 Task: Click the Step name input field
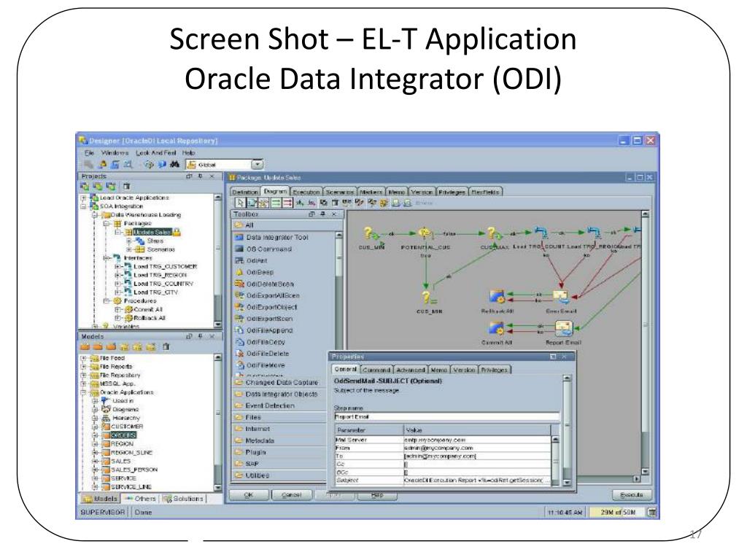point(446,416)
